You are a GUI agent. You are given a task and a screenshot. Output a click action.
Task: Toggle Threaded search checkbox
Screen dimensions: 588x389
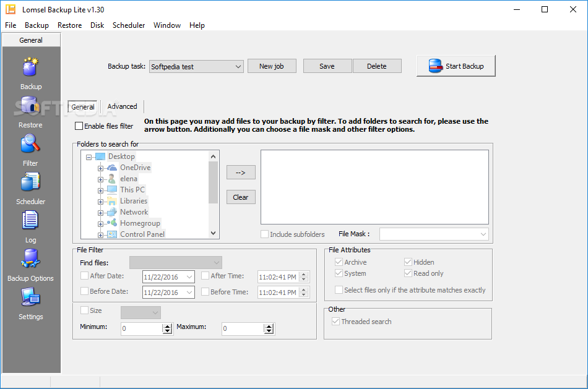point(335,322)
